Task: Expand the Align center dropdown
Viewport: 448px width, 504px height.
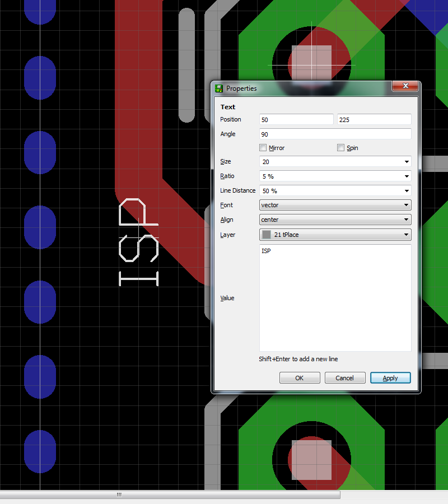Action: click(x=335, y=220)
